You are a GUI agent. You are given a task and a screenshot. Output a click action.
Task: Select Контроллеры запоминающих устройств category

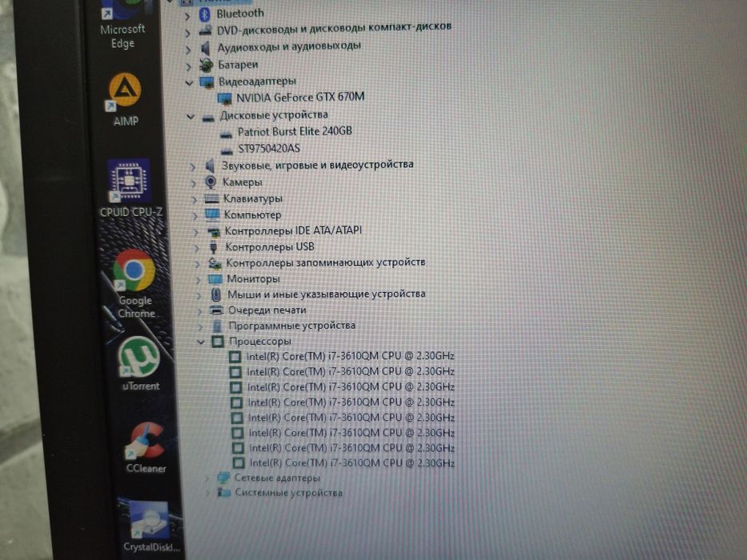tap(325, 262)
